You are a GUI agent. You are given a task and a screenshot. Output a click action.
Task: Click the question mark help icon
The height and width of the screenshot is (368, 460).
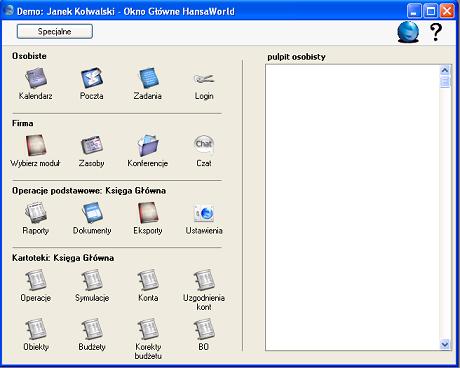pyautogui.click(x=436, y=32)
